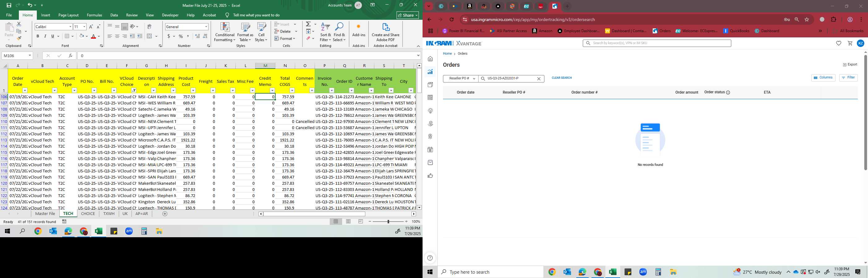The height and width of the screenshot is (278, 868).
Task: Click the browser Extensions puzzle icon
Action: (834, 19)
